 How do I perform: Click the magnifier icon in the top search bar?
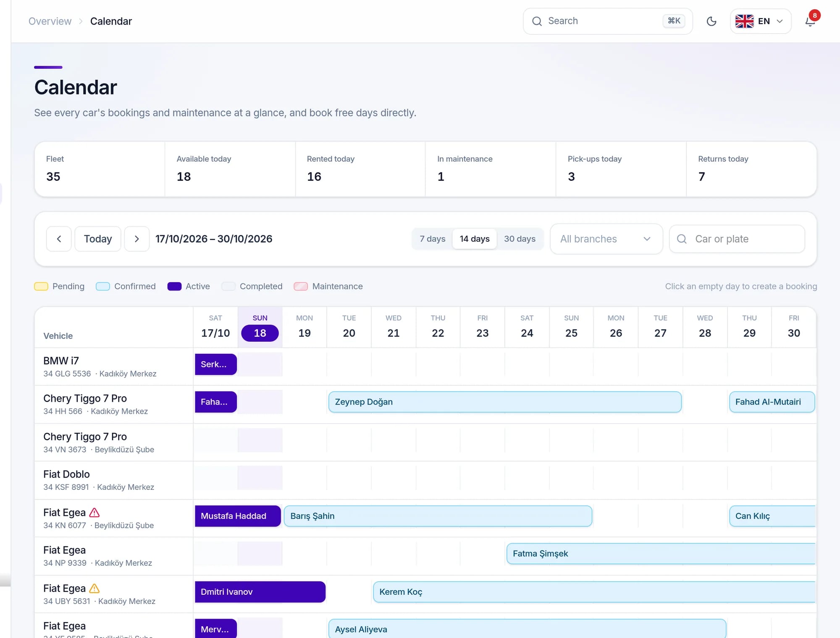pos(537,21)
